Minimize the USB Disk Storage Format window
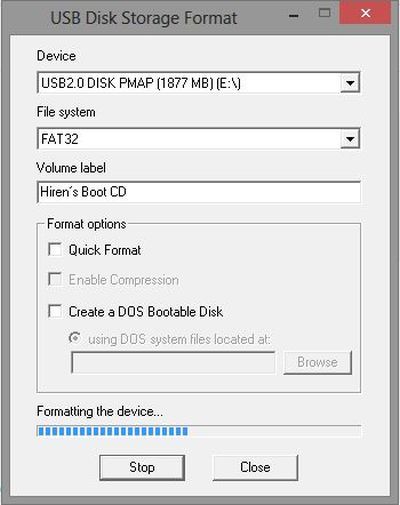 click(x=293, y=15)
